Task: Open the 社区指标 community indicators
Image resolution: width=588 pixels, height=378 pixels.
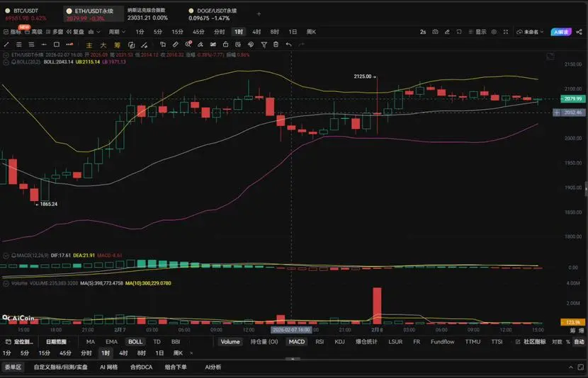Action: [x=531, y=342]
